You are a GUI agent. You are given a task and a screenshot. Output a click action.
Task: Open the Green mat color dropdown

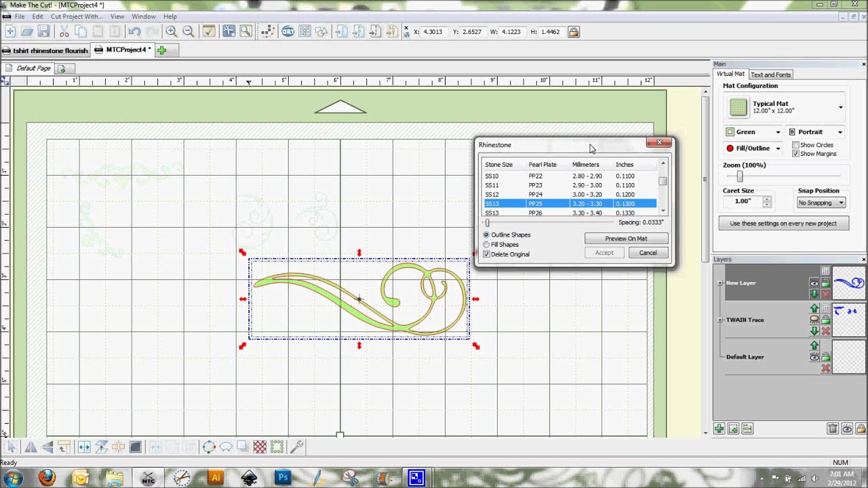coord(753,132)
